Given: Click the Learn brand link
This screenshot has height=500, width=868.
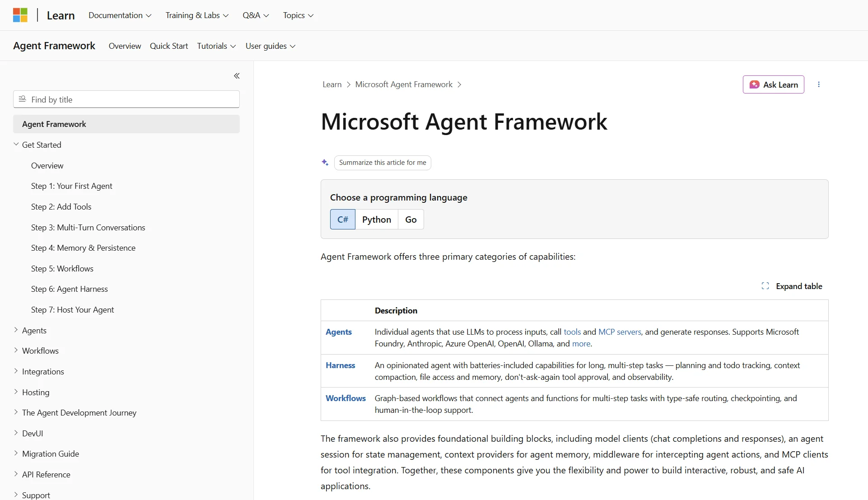Looking at the screenshot, I should point(61,15).
